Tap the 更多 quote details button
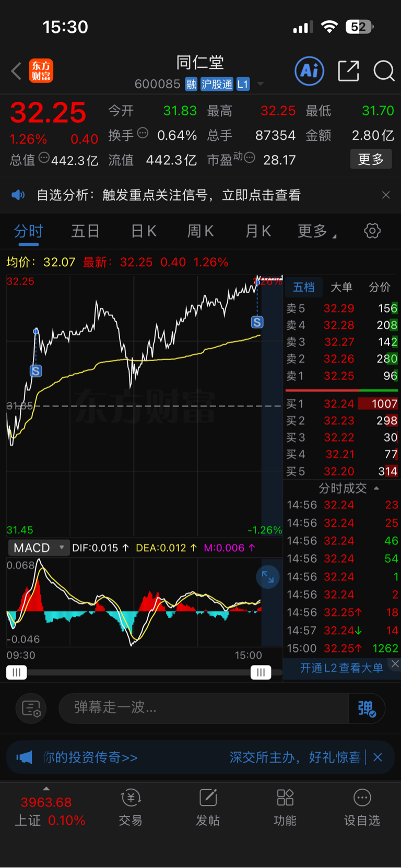 pos(371,159)
